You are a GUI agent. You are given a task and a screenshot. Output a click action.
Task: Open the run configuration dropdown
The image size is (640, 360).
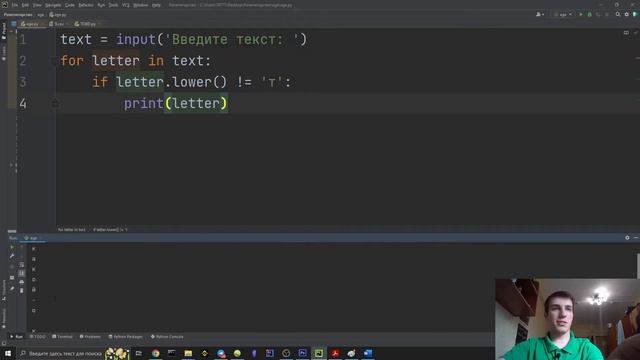[563, 15]
